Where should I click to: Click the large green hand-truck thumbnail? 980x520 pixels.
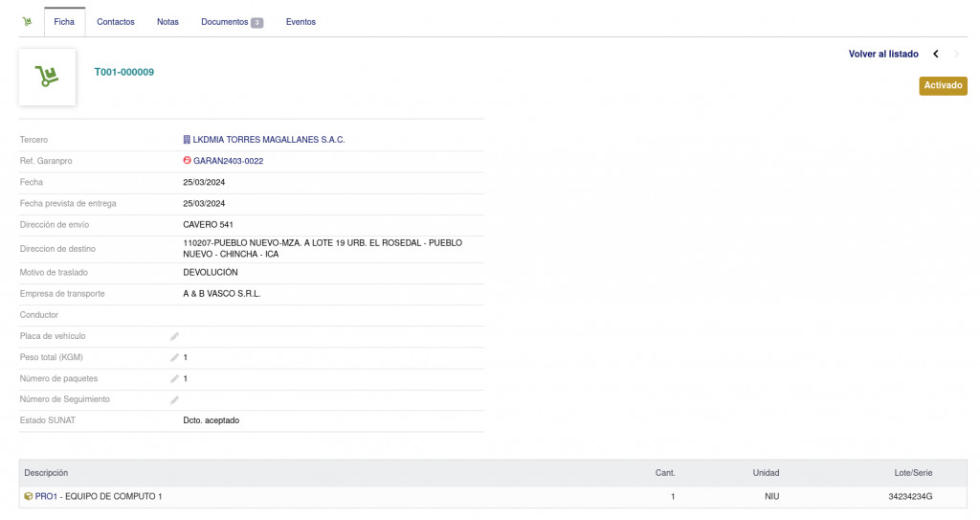pyautogui.click(x=47, y=77)
